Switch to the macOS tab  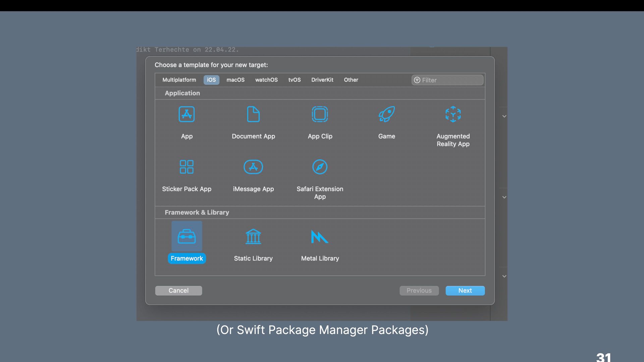[x=235, y=80]
